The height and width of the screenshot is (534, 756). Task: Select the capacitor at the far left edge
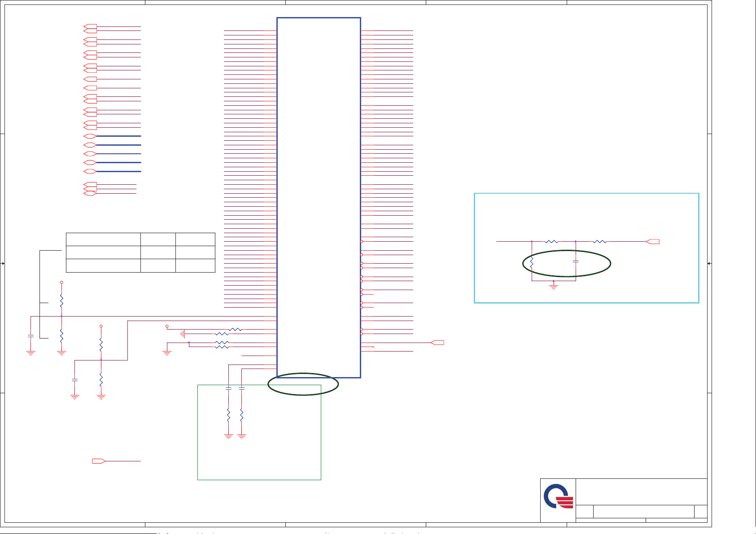click(x=31, y=335)
